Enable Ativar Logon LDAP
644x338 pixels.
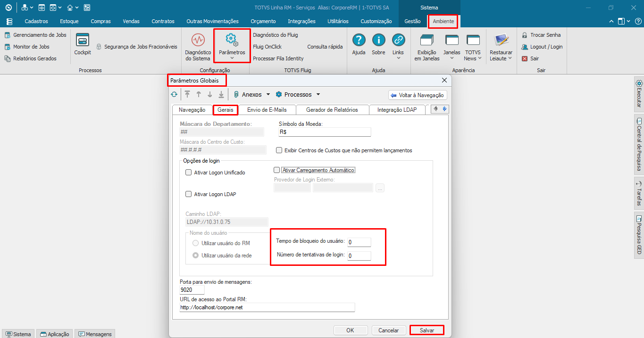(x=189, y=194)
